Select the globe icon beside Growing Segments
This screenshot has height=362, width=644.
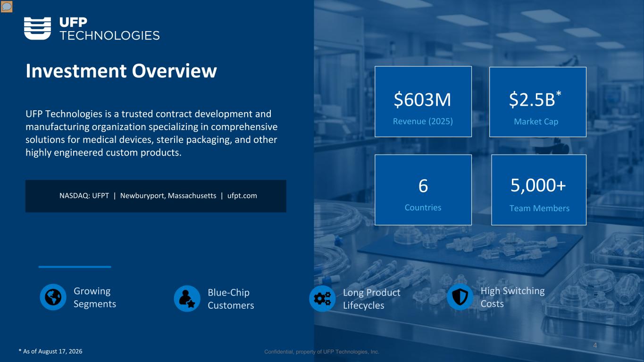click(x=53, y=297)
